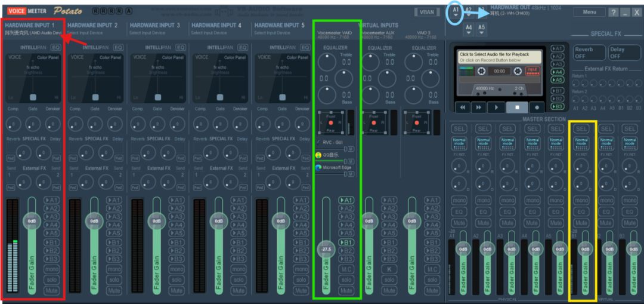Rewind the cassette recorder
644x304 pixels.
click(x=462, y=108)
